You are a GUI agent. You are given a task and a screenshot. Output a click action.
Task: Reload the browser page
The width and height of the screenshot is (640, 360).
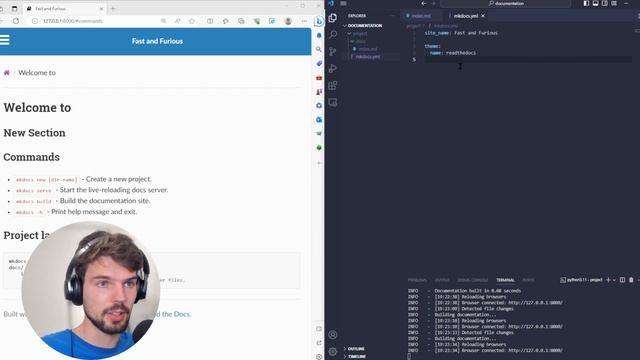(x=16, y=21)
